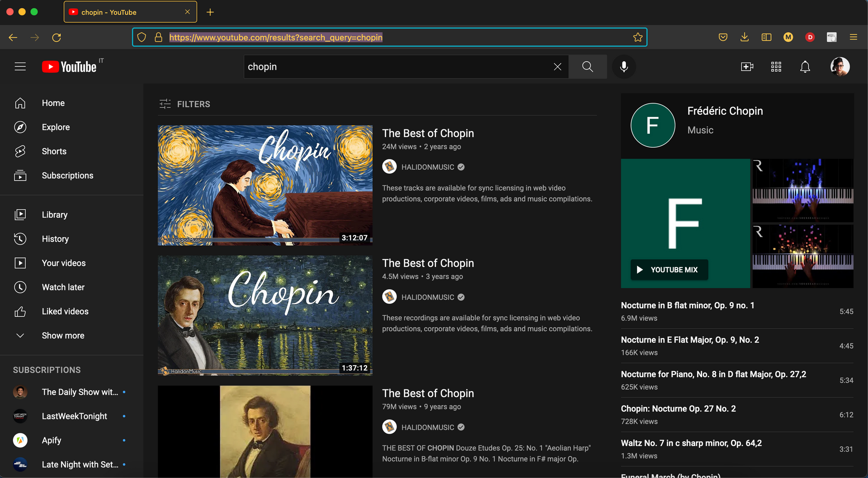This screenshot has width=868, height=478.
Task: Play the 3:12:07 Best of Chopin thumbnail
Action: point(265,185)
